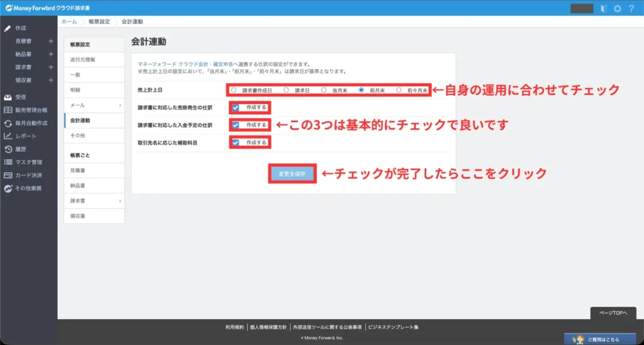Image resolution: width=644 pixels, height=345 pixels.
Task: Open 領収書 under 帳票ごと
Action: coord(94,217)
